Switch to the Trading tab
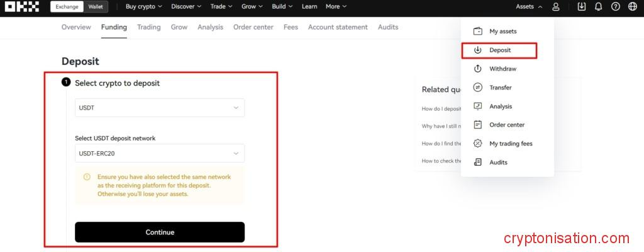This screenshot has height=252, width=644. [x=148, y=27]
